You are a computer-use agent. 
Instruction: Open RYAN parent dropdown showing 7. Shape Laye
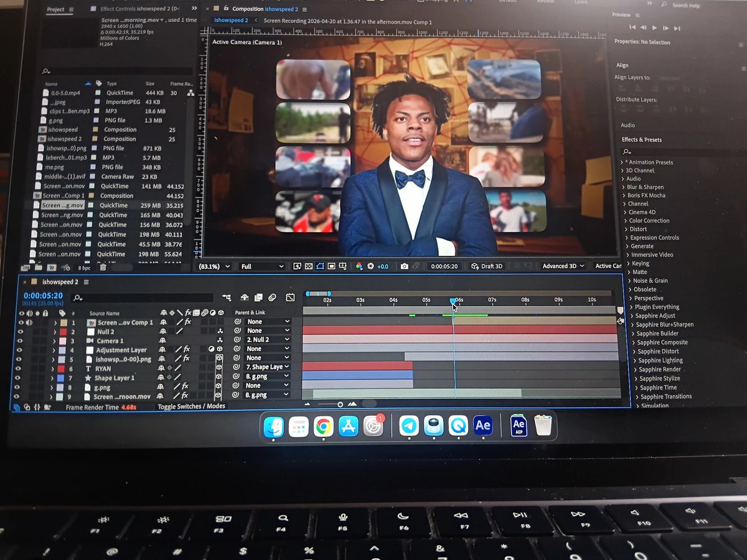tap(268, 367)
